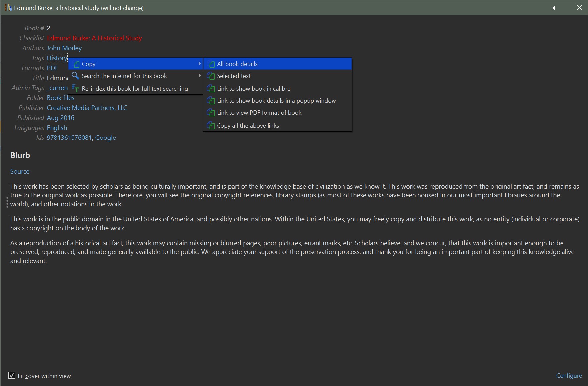Screen dimensions: 588x386
Task: Choose Link to show book details in a popup window
Action: (277, 101)
